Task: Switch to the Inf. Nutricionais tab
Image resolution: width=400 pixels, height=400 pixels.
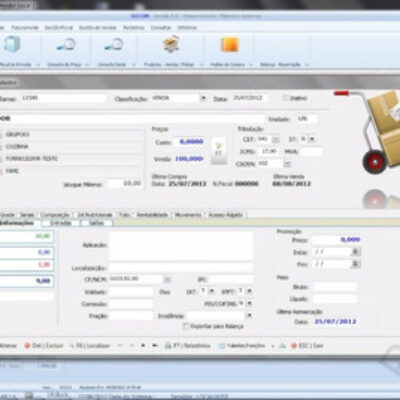Action: [x=94, y=215]
